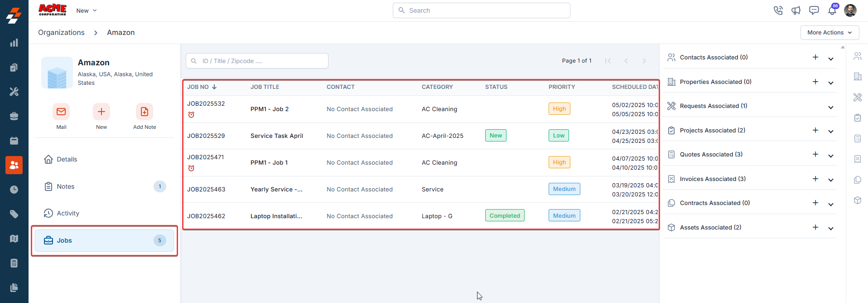
Task: Open user profile avatar
Action: (850, 10)
